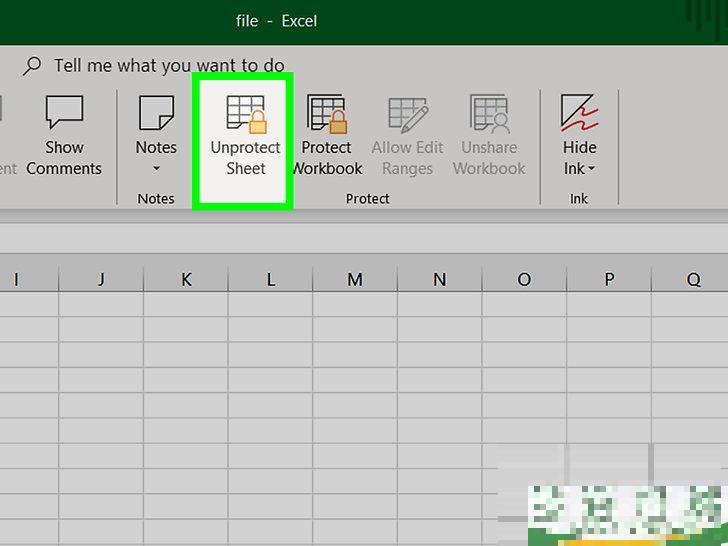Click the Hide Ink pen icon

pyautogui.click(x=579, y=114)
